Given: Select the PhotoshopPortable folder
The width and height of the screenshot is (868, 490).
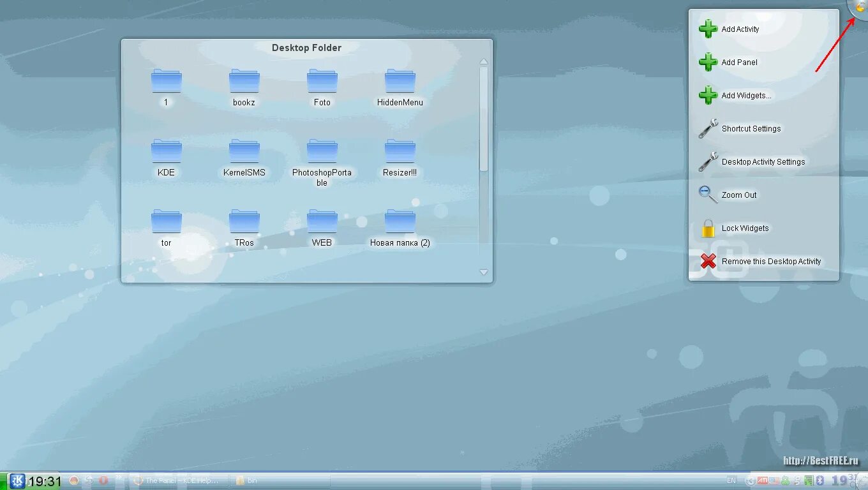Looking at the screenshot, I should click(x=322, y=163).
